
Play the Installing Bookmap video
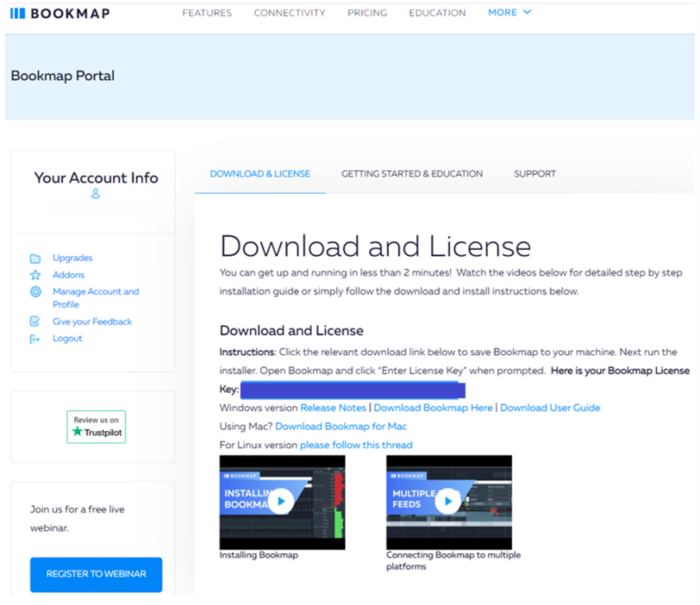point(281,501)
